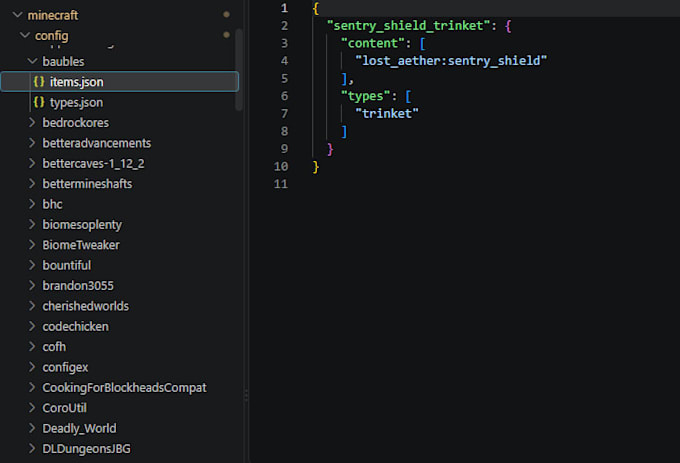Select the bettermineshafts folder name
This screenshot has height=463, width=680.
87,184
